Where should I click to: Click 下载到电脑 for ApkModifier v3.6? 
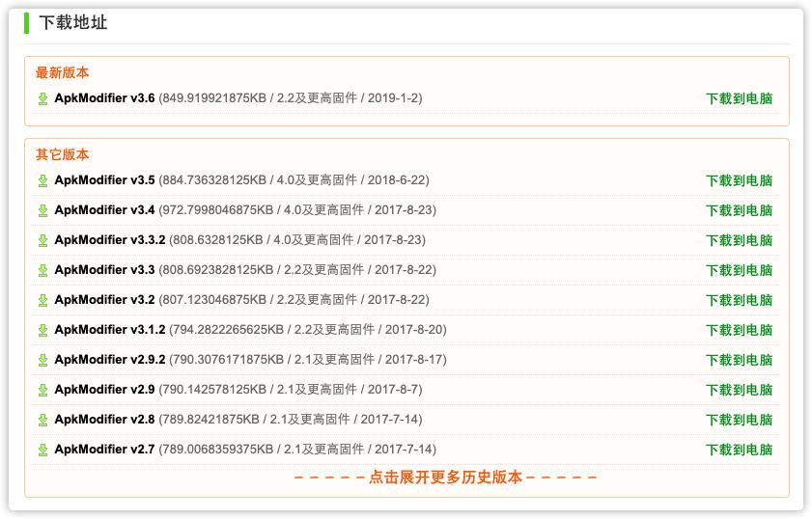(739, 98)
